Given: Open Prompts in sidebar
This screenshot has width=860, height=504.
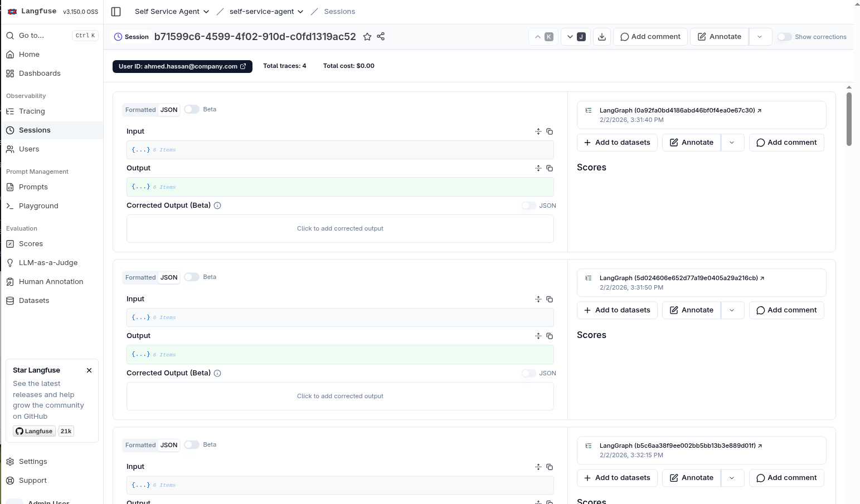Looking at the screenshot, I should (52, 187).
